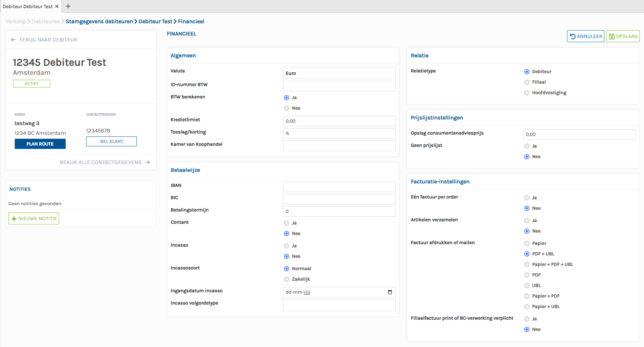Click into the IBAN input field
This screenshot has width=644, height=347.
339,187
